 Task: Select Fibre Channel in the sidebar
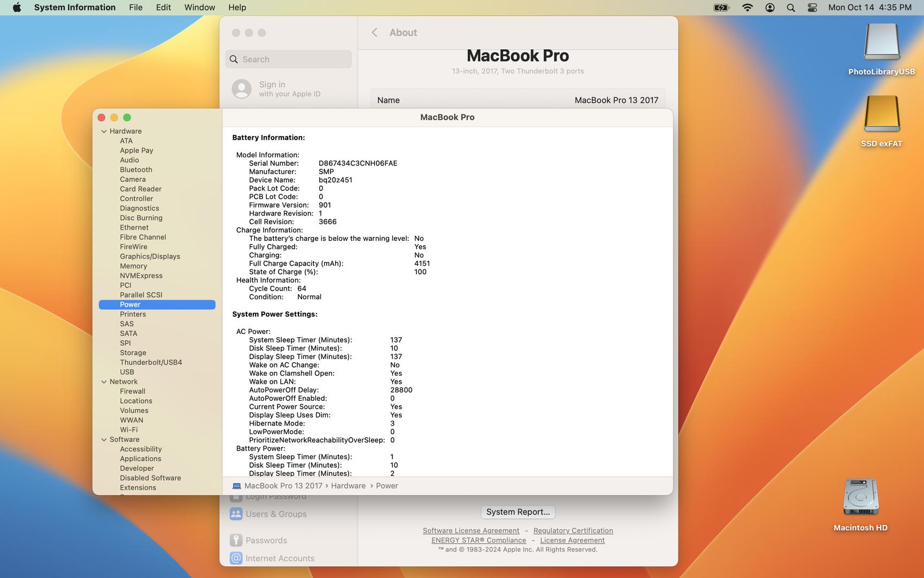point(143,237)
